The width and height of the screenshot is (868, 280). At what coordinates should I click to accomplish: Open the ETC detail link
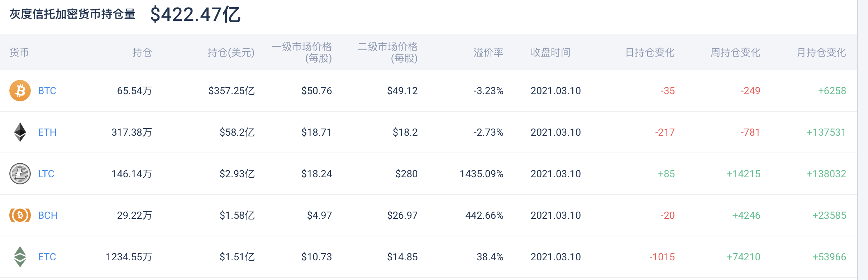click(x=47, y=257)
